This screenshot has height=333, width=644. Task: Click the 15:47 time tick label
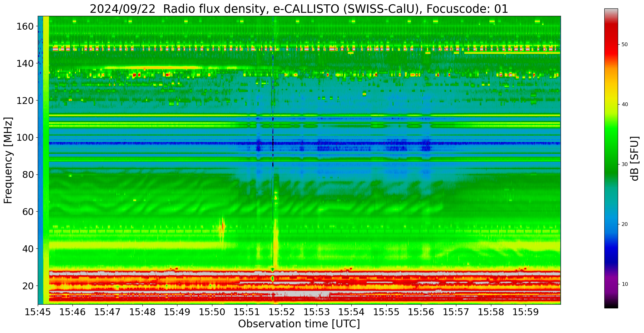pyautogui.click(x=108, y=312)
